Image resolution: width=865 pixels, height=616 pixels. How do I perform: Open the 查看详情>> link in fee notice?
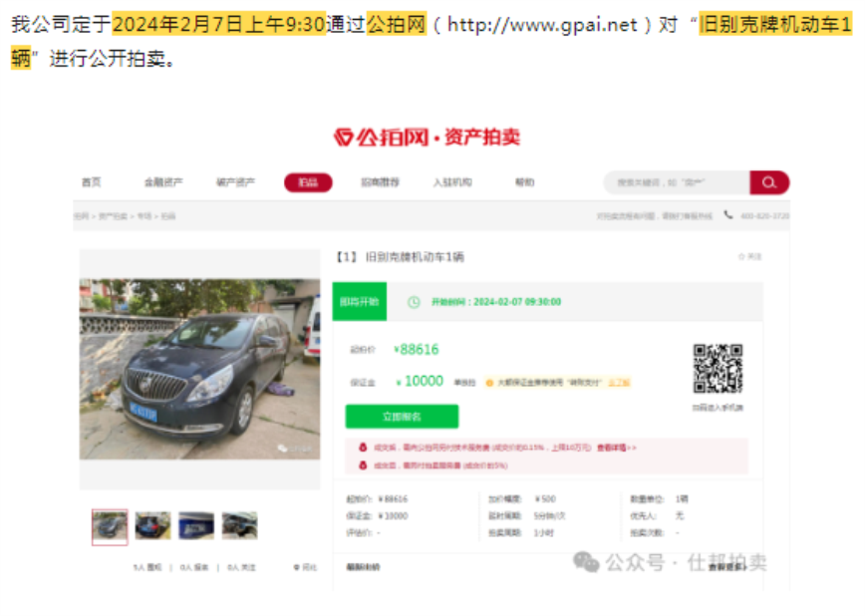coord(617,448)
